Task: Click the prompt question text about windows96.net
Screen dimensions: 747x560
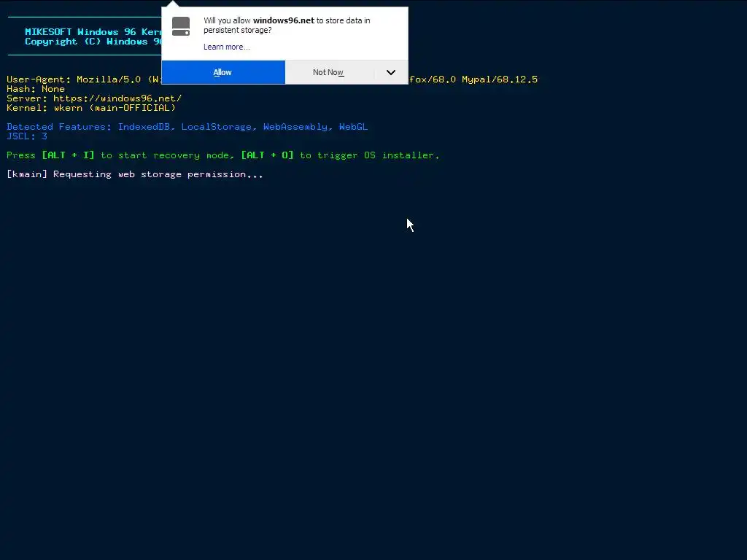Action: (287, 26)
